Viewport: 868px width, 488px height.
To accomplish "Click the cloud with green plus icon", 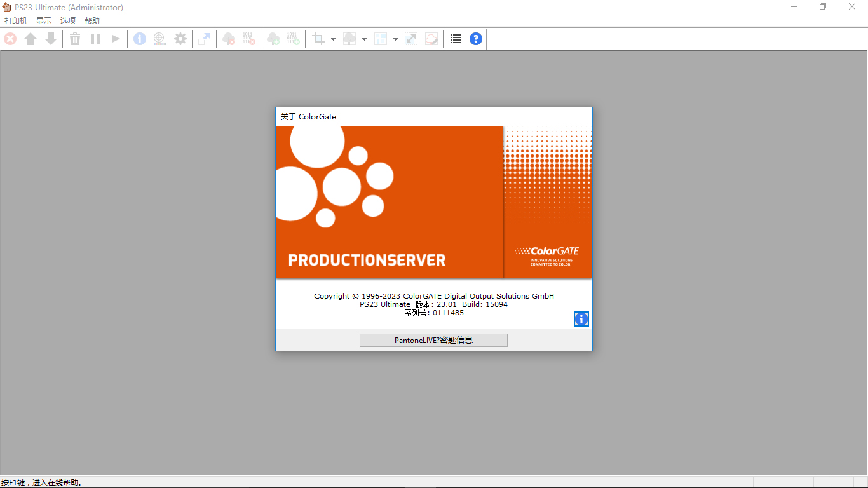I will coord(273,39).
